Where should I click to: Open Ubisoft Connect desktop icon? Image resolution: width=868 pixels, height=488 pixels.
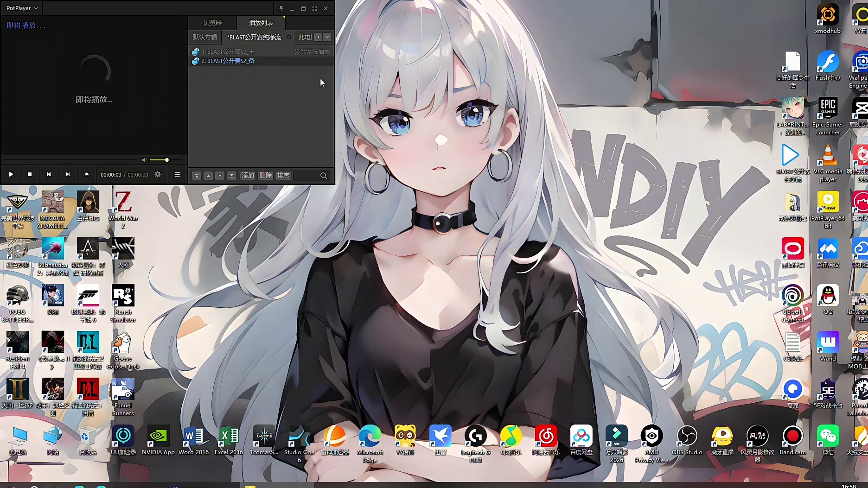[x=792, y=304]
